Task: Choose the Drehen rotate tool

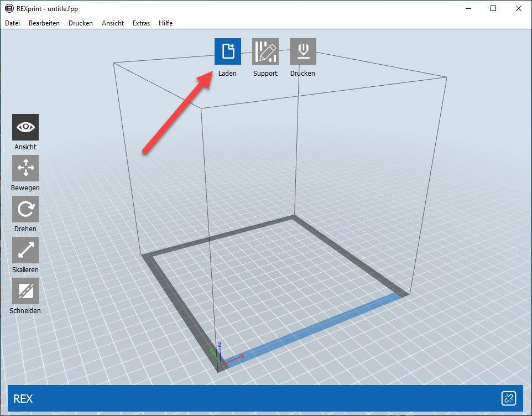Action: click(x=25, y=209)
